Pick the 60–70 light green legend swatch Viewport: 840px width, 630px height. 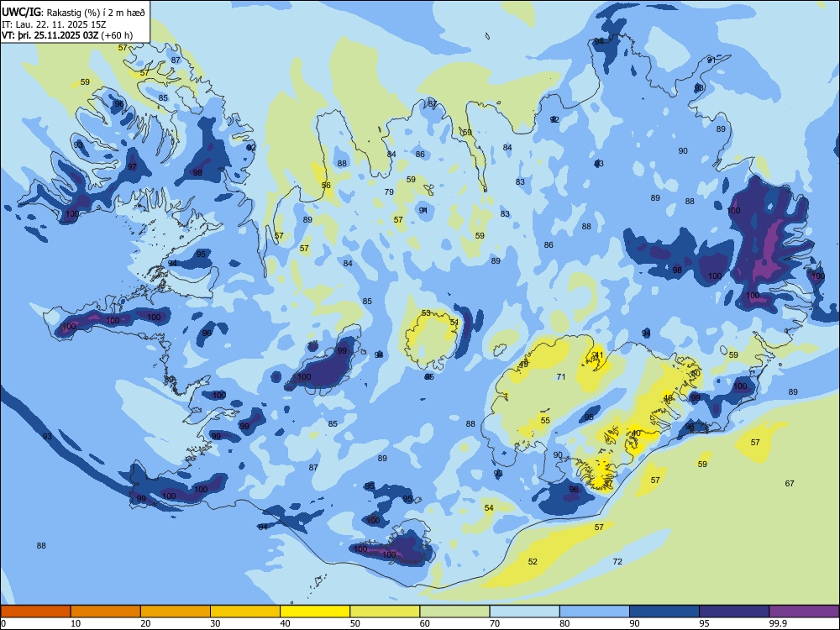pos(454,612)
